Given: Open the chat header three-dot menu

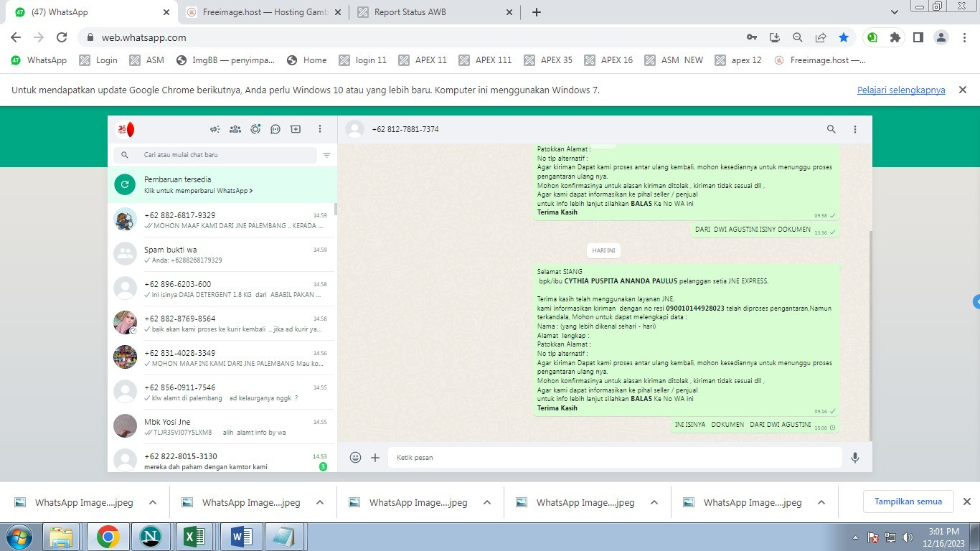Looking at the screenshot, I should coord(855,129).
